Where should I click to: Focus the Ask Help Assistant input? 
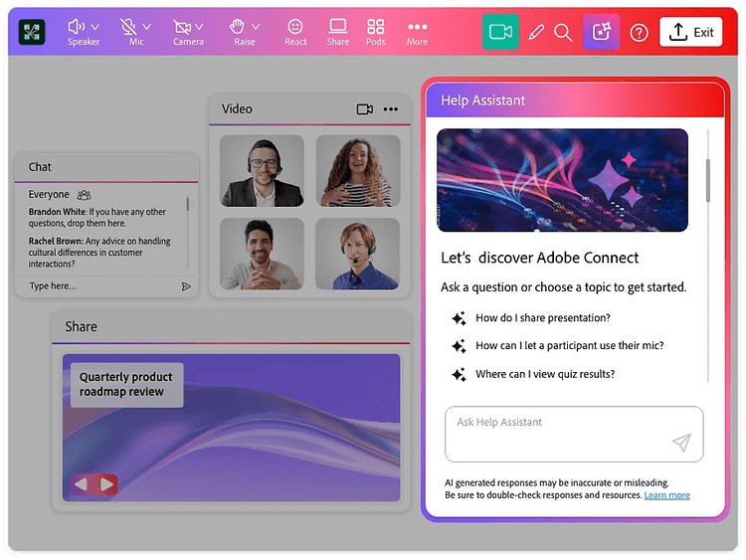pos(574,434)
